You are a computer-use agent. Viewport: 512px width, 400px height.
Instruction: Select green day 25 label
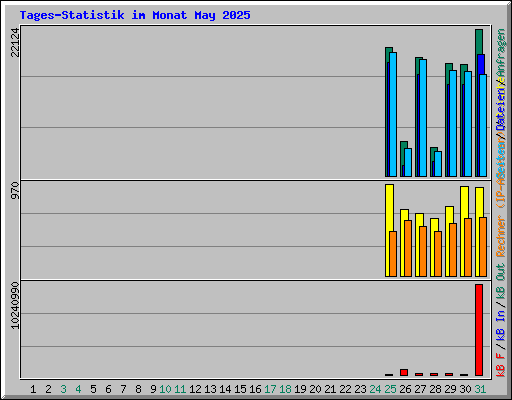tap(390, 389)
